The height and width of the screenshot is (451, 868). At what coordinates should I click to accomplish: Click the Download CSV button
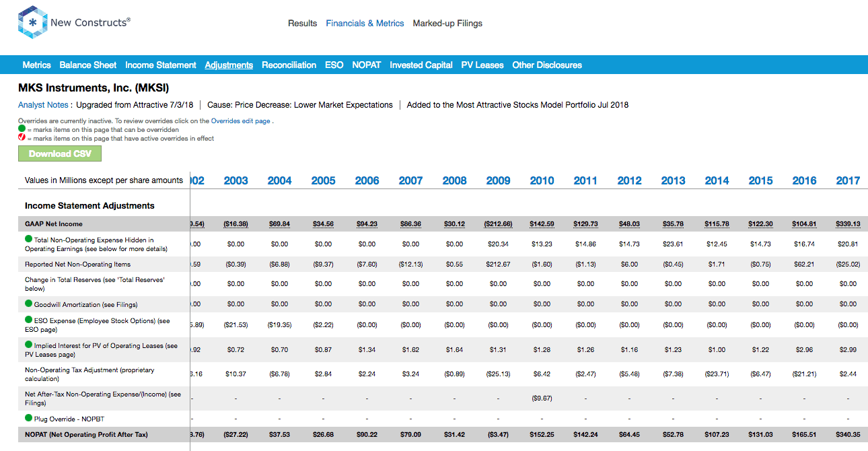click(60, 153)
